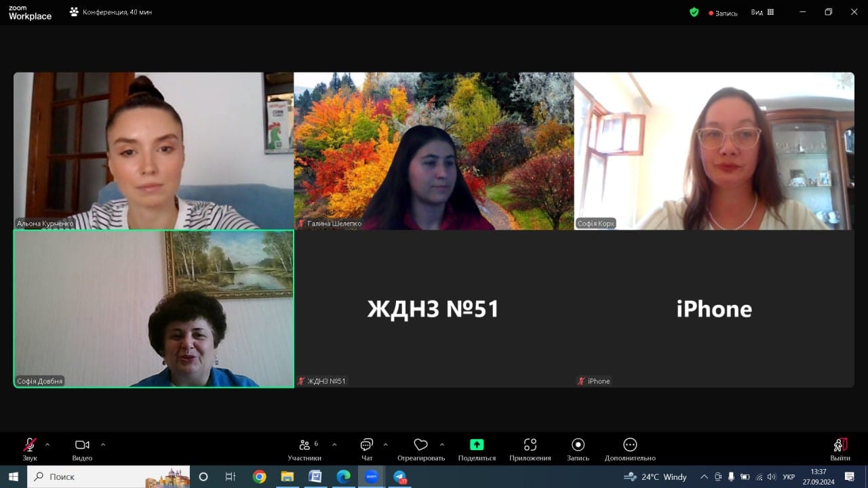Viewport: 868px width, 488px height.
Task: Open File Explorer from the taskbar
Action: pos(287,476)
